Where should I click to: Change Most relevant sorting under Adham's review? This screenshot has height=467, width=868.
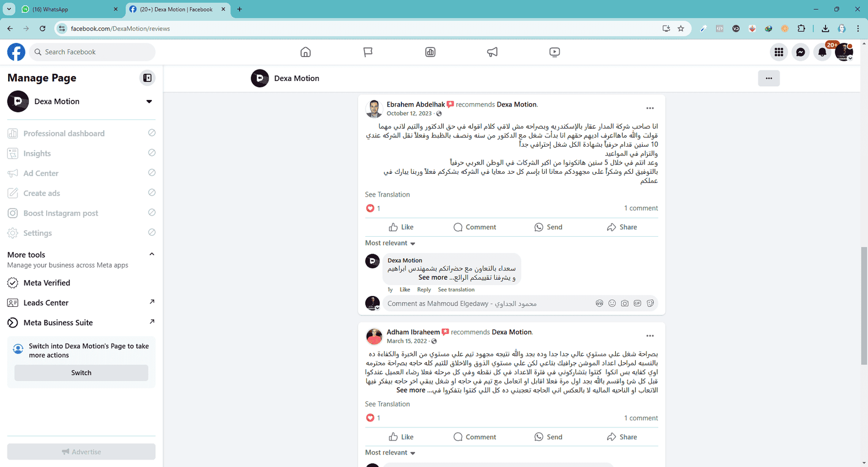pos(390,453)
